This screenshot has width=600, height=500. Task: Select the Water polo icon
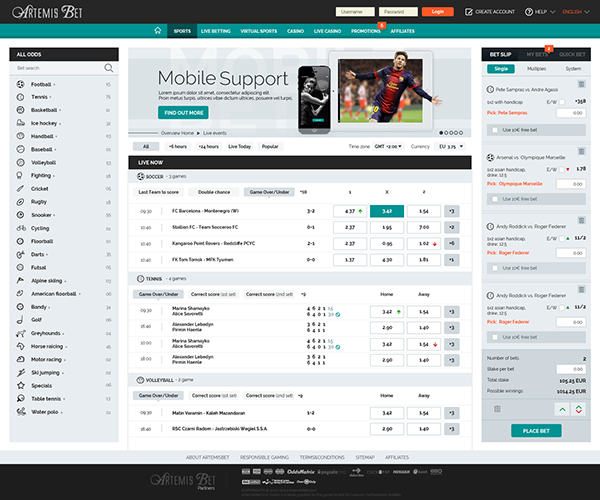click(x=21, y=412)
